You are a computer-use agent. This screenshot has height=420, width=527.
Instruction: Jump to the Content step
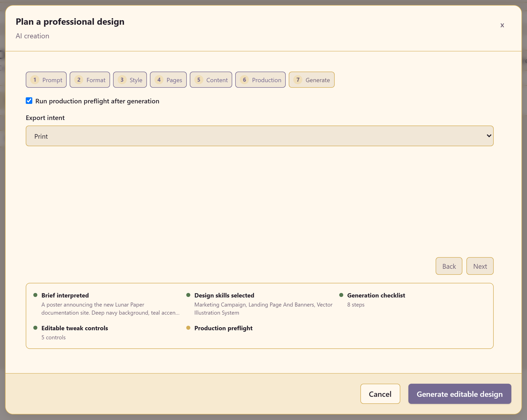pos(211,80)
